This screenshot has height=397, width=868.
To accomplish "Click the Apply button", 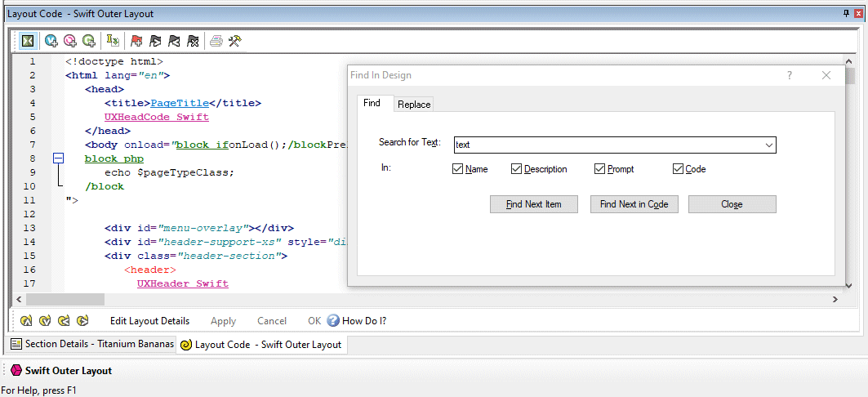I will [x=223, y=320].
